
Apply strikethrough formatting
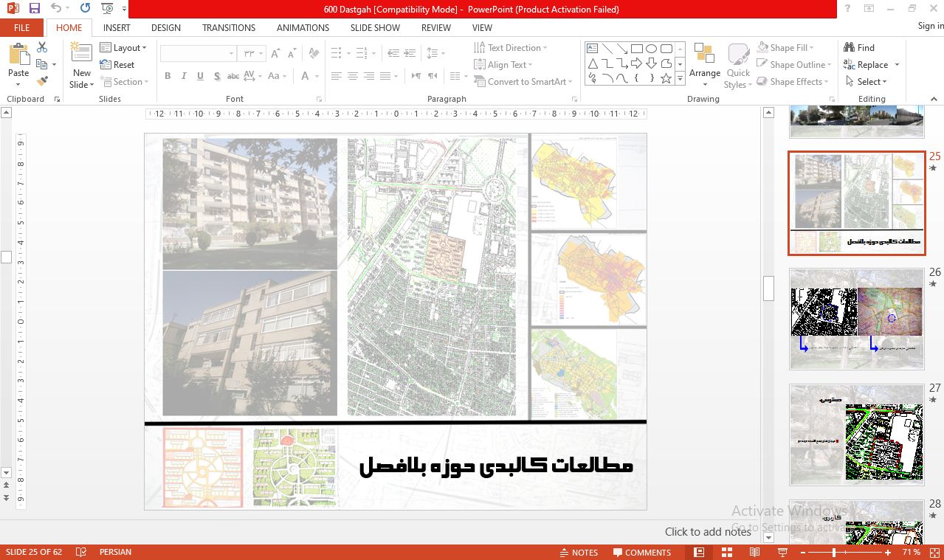click(233, 76)
